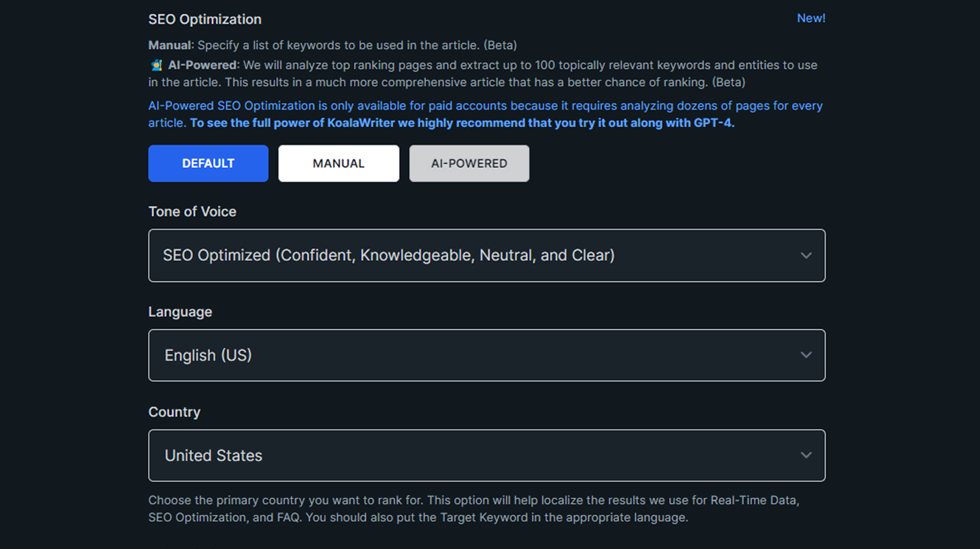Click the SEO Optimization section heading
Screen dimensions: 980x549
tap(205, 20)
